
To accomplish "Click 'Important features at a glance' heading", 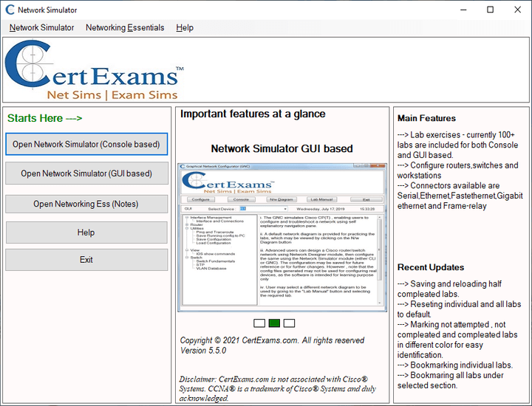I will point(253,114).
